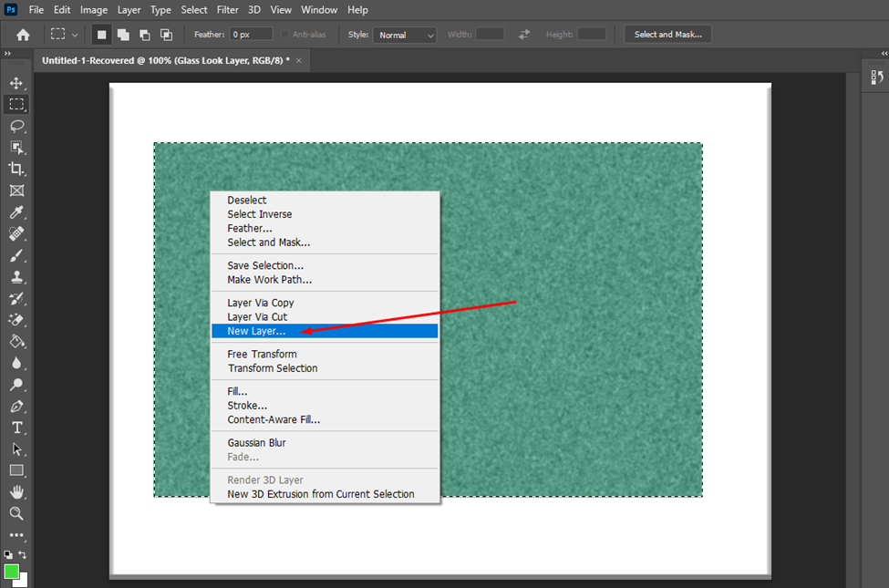Viewport: 889px width, 588px height.
Task: Open the History panel icon
Action: (x=877, y=77)
